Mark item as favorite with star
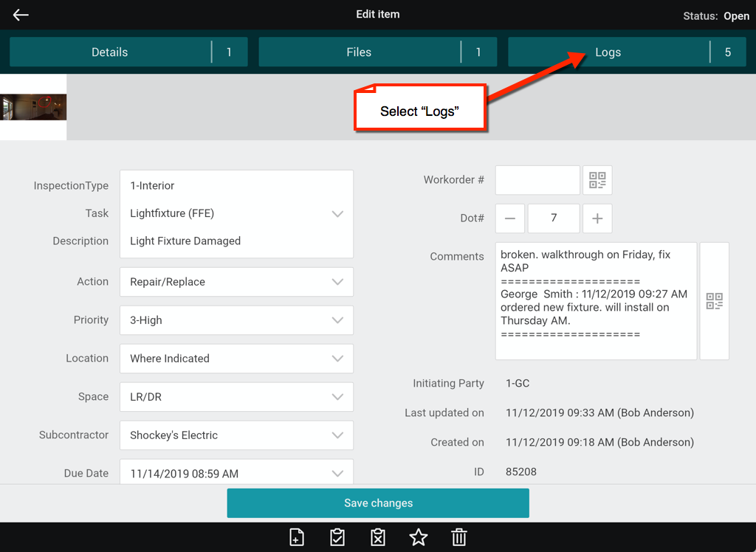The width and height of the screenshot is (756, 552). tap(419, 537)
